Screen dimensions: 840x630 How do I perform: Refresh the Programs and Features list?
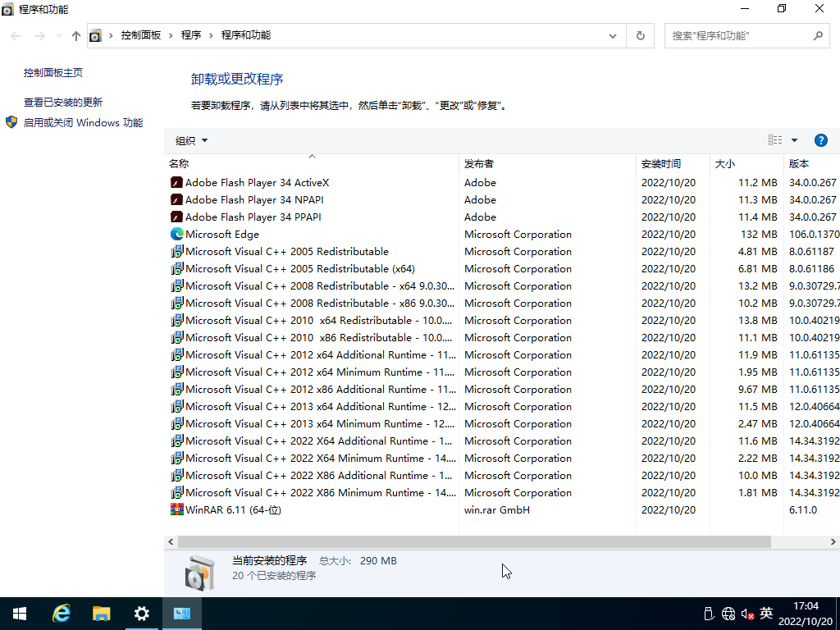tap(640, 36)
